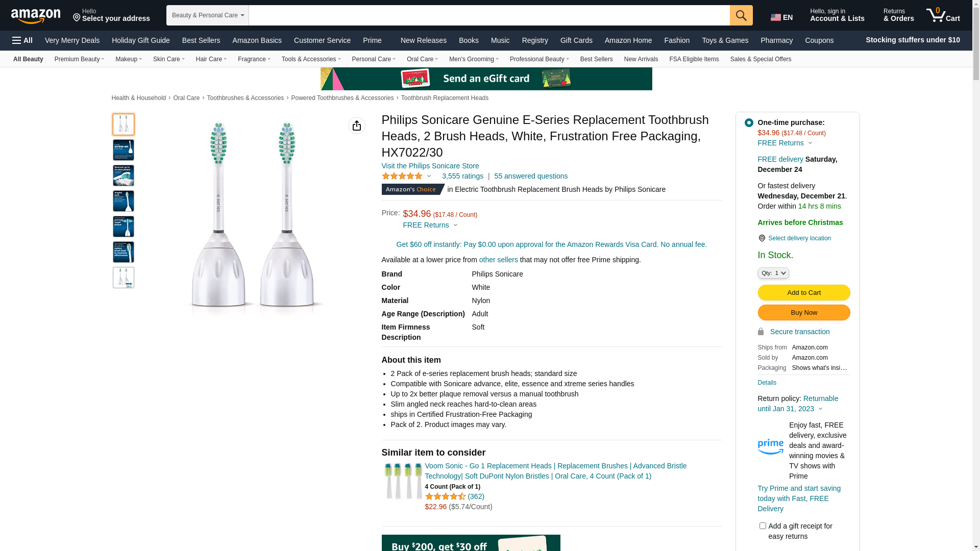Click the star rating icons
Screen dimensions: 980x551
(402, 176)
